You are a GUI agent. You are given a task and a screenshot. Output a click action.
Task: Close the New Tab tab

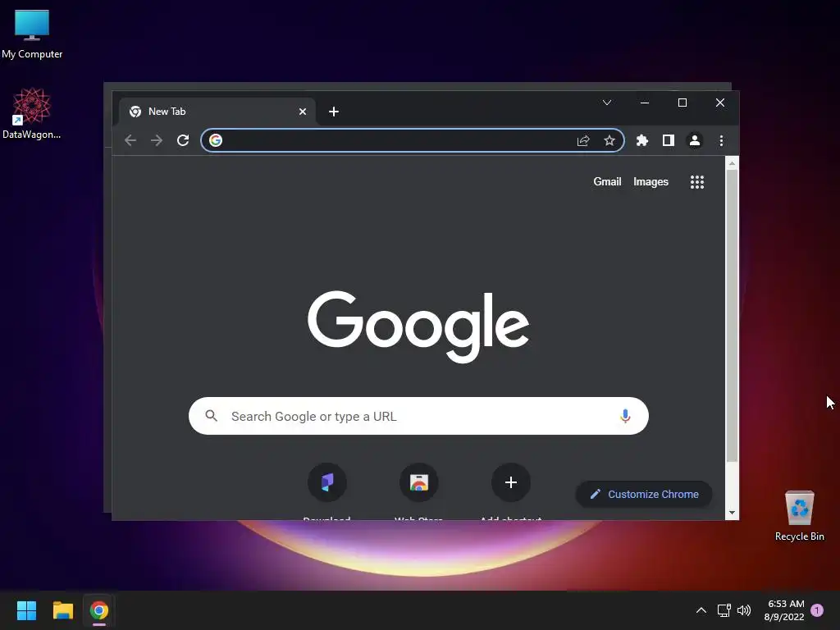(303, 112)
